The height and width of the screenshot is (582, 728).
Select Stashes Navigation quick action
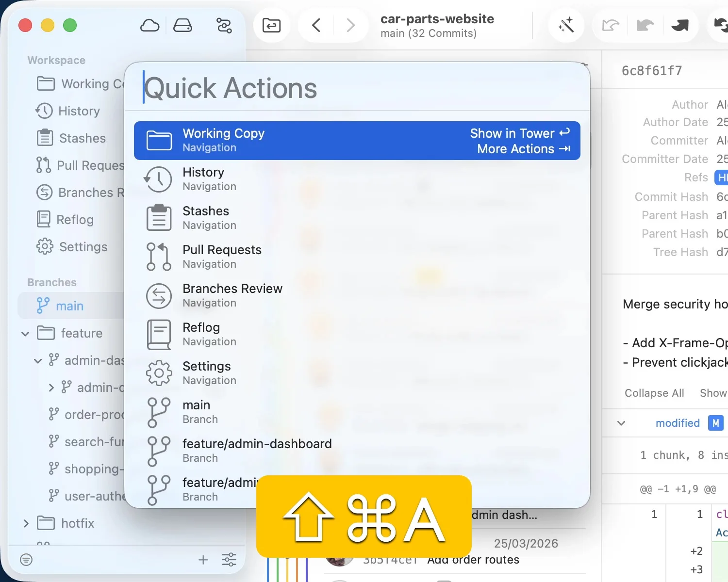[357, 218]
